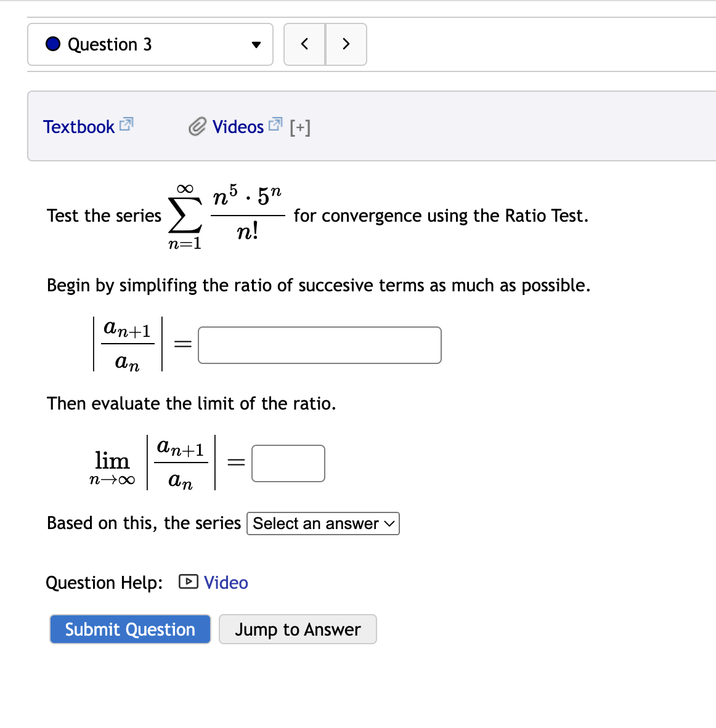
Task: Open the Video help link
Action: point(226,582)
